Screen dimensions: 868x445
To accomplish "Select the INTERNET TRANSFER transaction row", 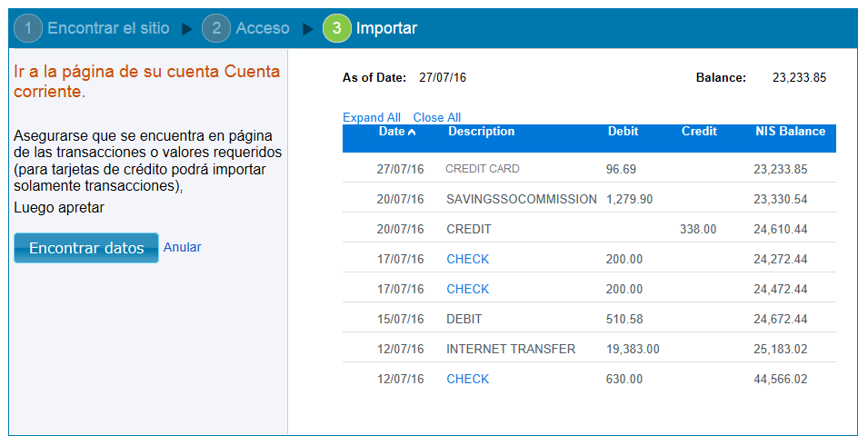I will click(x=510, y=349).
